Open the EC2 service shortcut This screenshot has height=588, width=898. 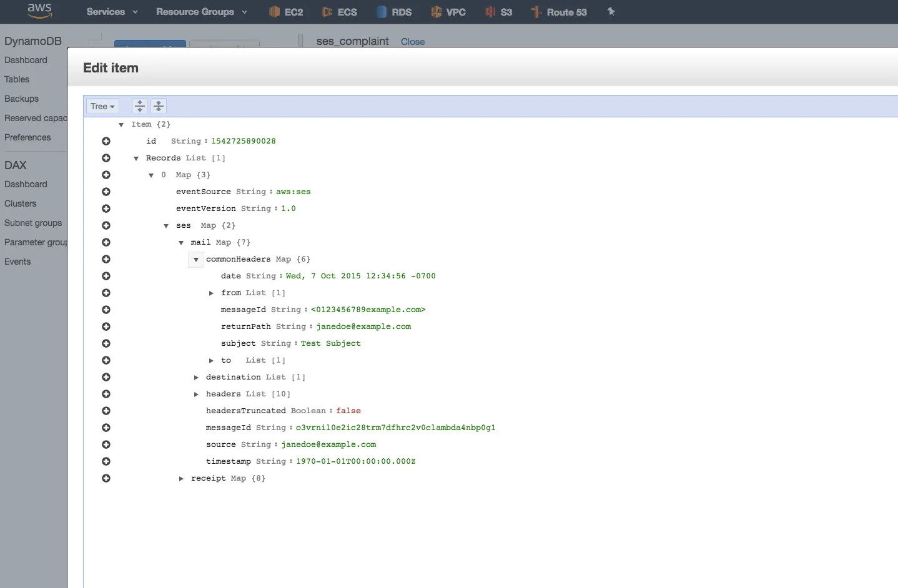(x=286, y=12)
